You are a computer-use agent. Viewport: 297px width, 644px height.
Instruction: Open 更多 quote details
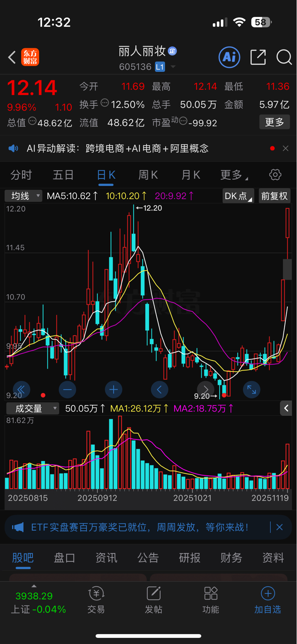(275, 122)
